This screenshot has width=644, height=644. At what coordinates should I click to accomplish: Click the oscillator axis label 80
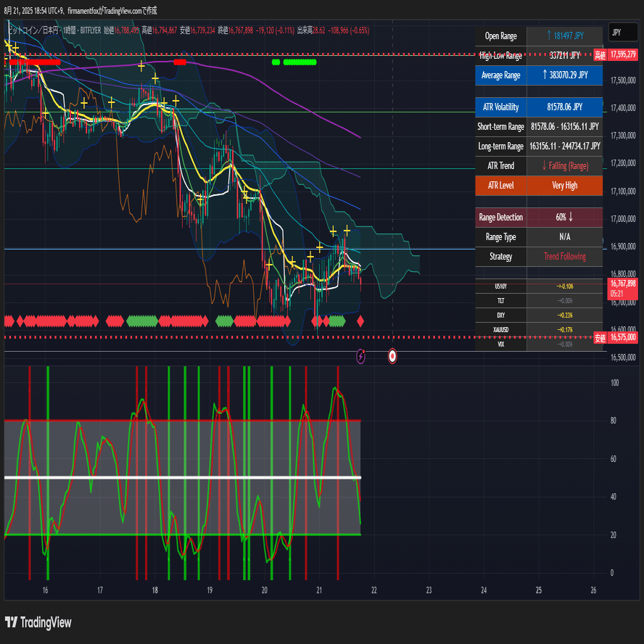coord(614,421)
